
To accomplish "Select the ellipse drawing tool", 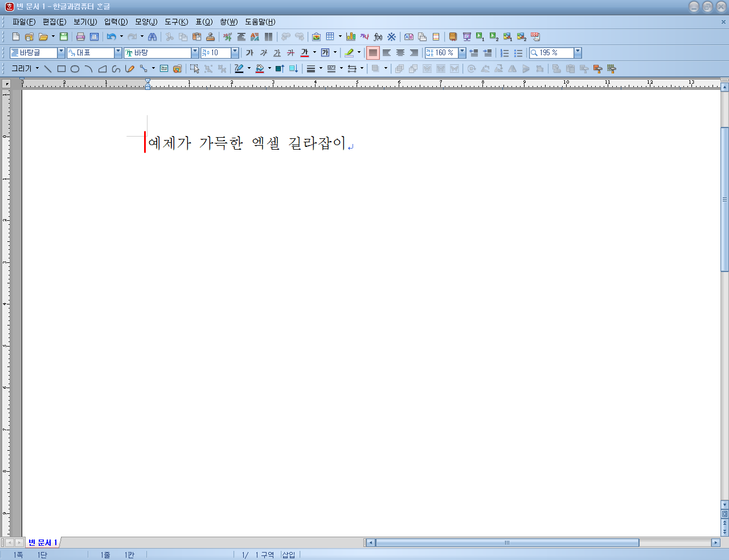I will point(75,69).
